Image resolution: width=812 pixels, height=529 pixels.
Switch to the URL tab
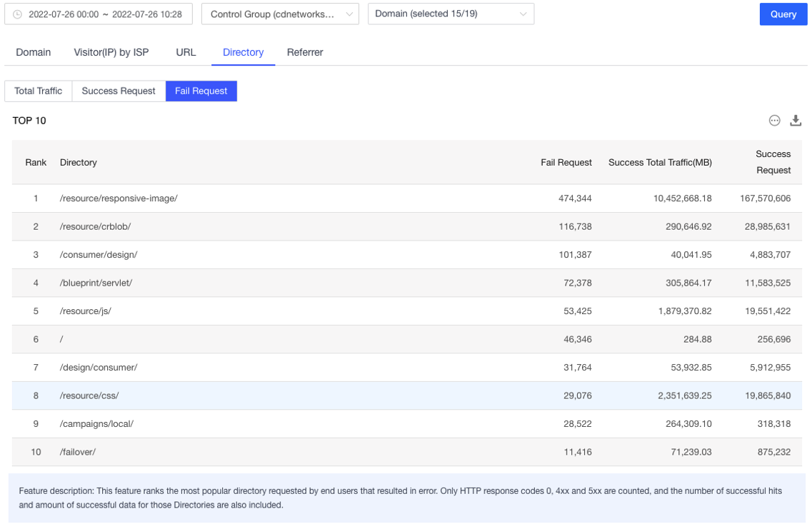[x=185, y=52]
